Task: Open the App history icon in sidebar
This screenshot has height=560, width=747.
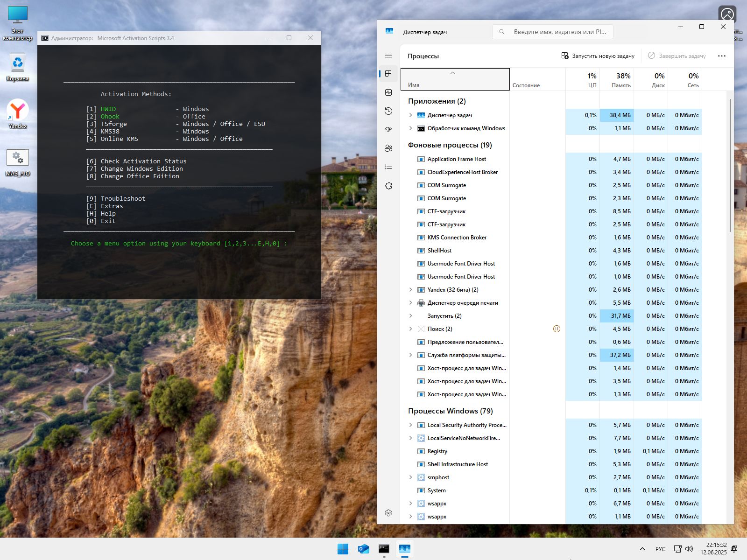Action: click(x=388, y=111)
